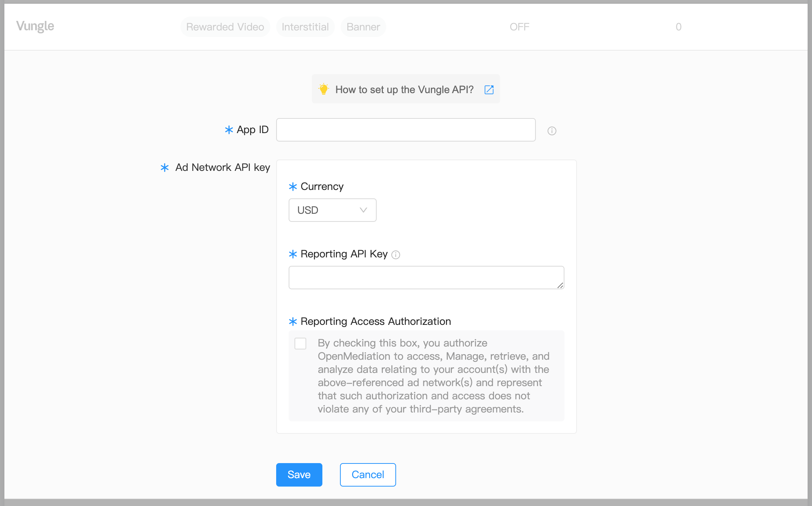Open the USD currency dropdown

[x=332, y=210]
